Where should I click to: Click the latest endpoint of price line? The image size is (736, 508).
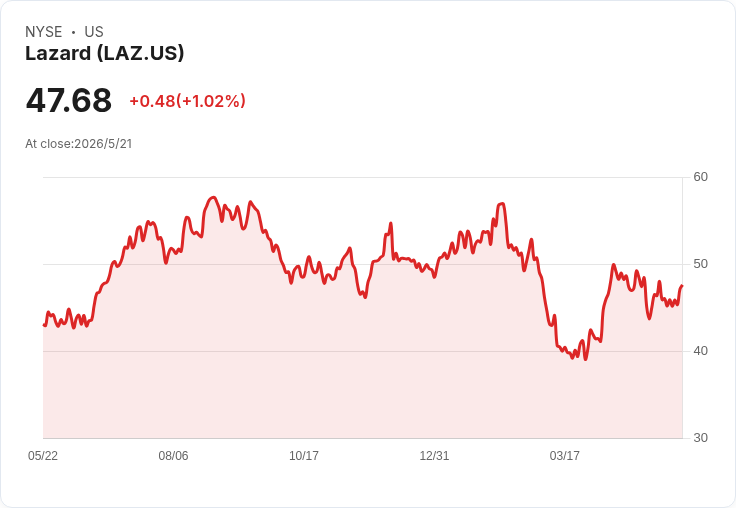tap(682, 285)
